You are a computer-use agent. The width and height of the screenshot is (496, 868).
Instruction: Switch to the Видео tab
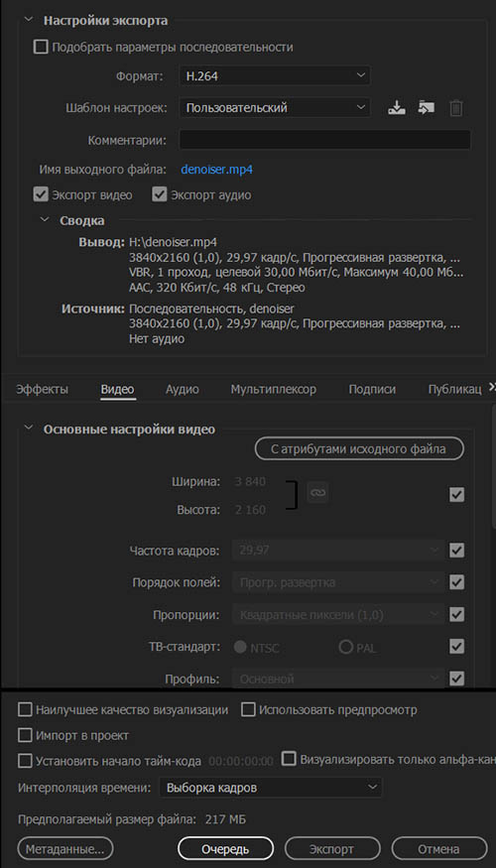(117, 389)
